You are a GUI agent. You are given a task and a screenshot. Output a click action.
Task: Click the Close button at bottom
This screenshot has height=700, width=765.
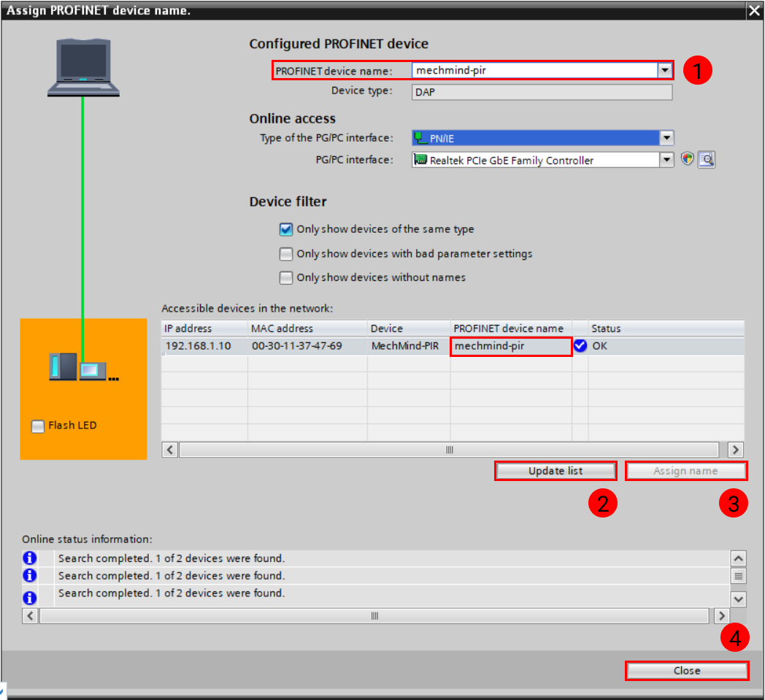click(x=686, y=670)
